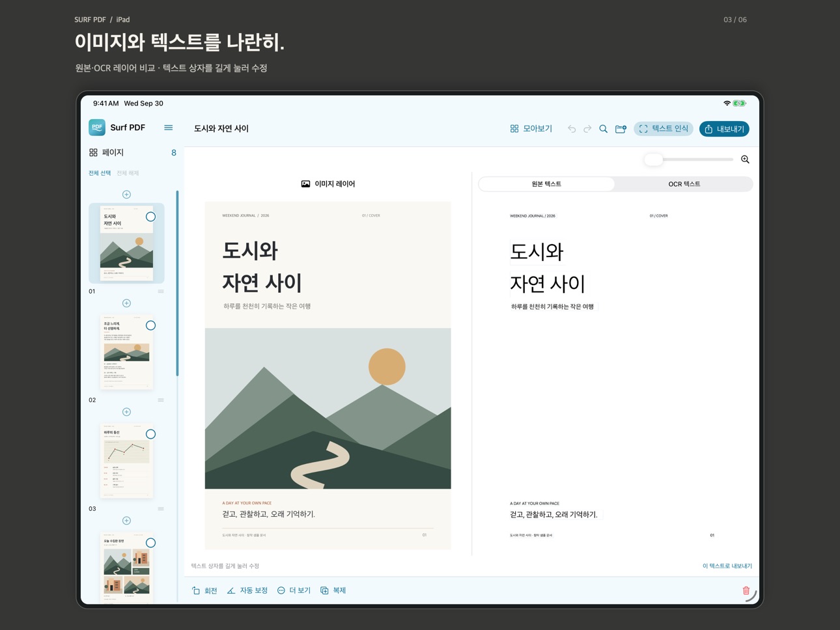The height and width of the screenshot is (630, 840).
Task: Open the page 03 thumbnail
Action: point(127,461)
